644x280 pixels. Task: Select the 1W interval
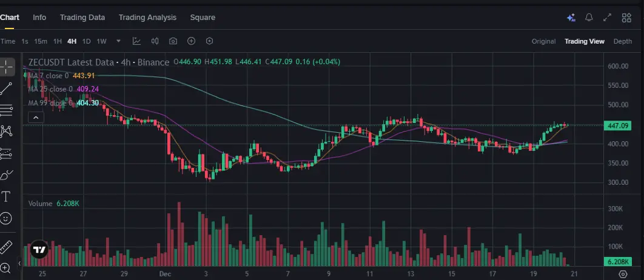point(101,41)
